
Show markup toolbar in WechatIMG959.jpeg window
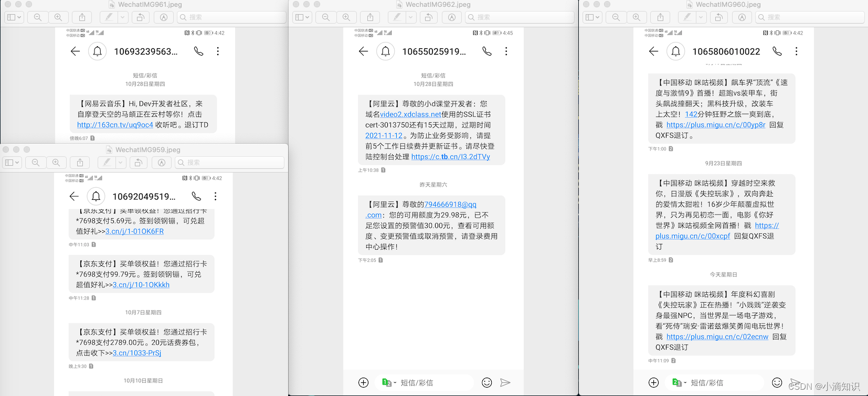click(x=162, y=163)
